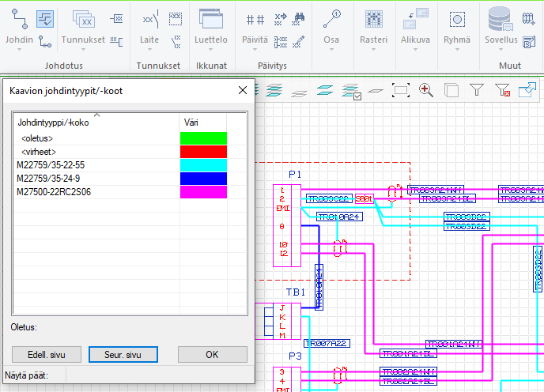This screenshot has height=392, width=544.
Task: Click the Rasteri grid icon
Action: coord(375,18)
